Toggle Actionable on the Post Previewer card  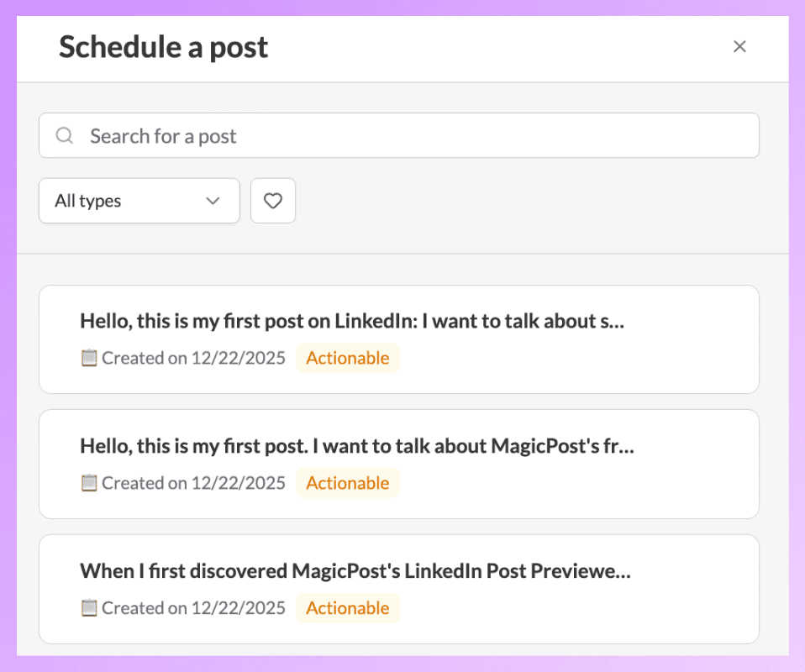click(347, 607)
